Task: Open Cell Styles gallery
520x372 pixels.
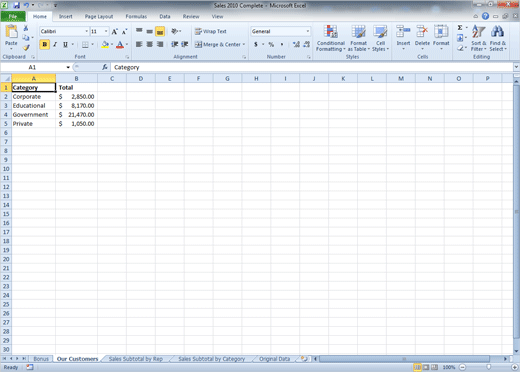Action: [x=380, y=38]
